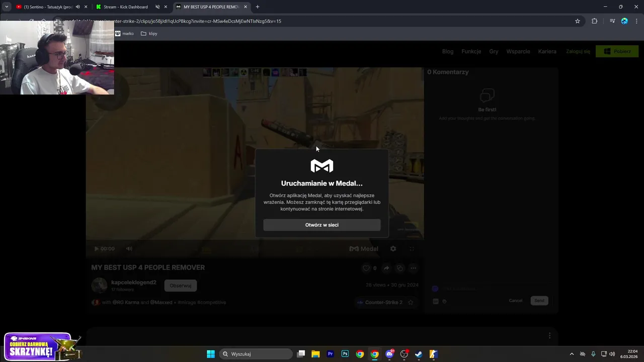
Task: Open Task View on the taskbar
Action: (x=301, y=354)
